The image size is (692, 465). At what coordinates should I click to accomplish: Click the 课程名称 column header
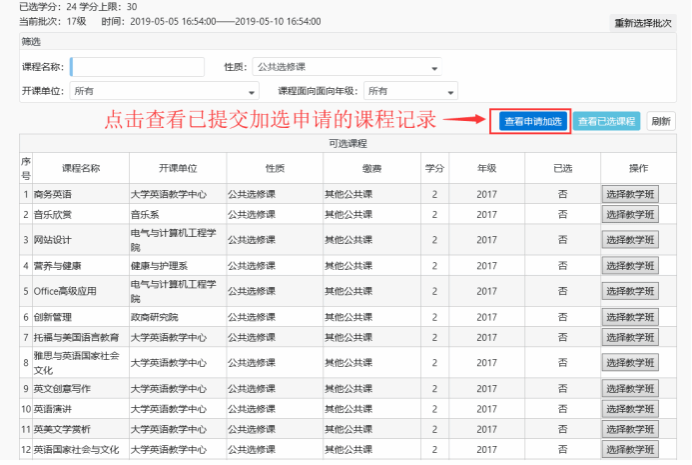coord(81,168)
